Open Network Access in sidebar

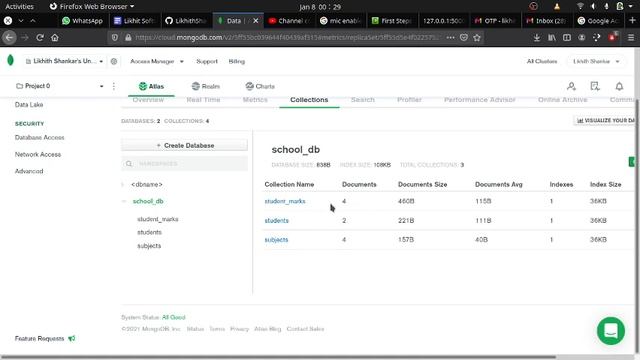[x=38, y=154]
